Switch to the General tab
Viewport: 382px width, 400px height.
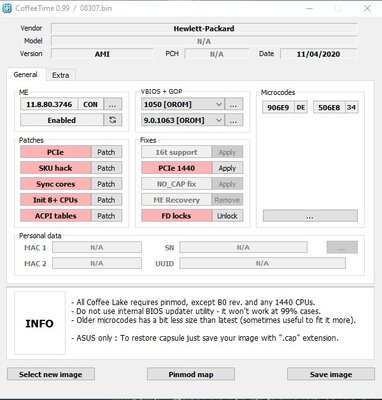click(25, 74)
